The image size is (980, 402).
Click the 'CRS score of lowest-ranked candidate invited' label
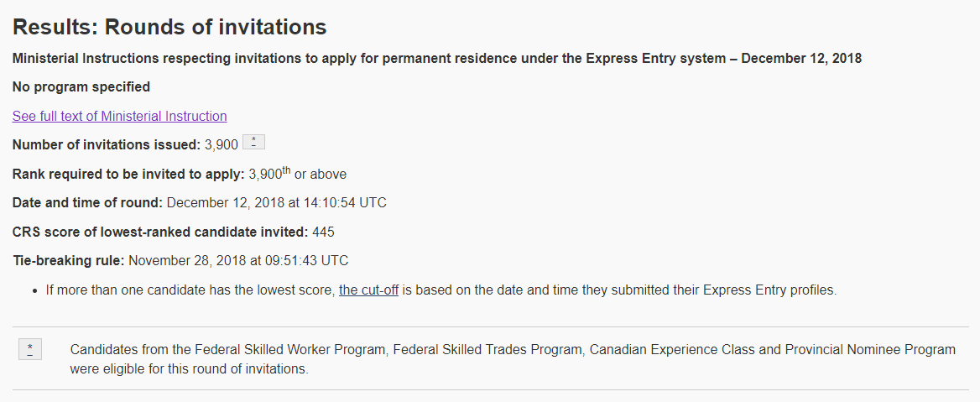click(160, 232)
